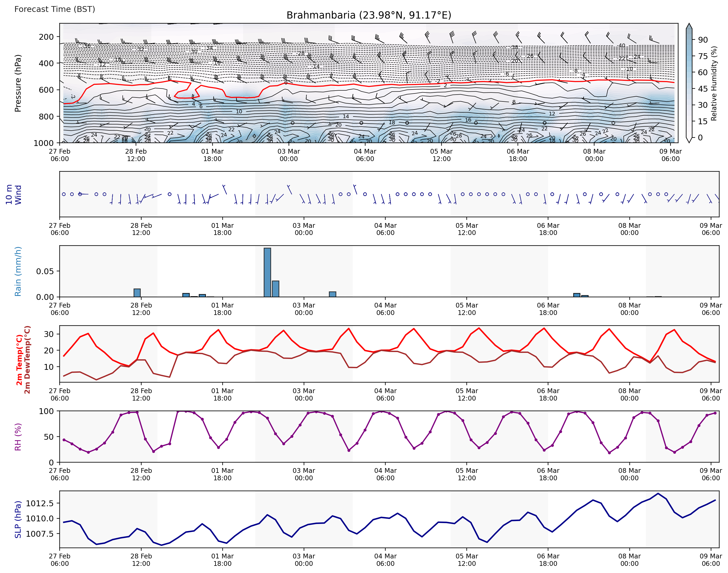Viewport: 728px width, 573px height.
Task: Click the tallest bar in Rain chart
Action: pyautogui.click(x=267, y=272)
